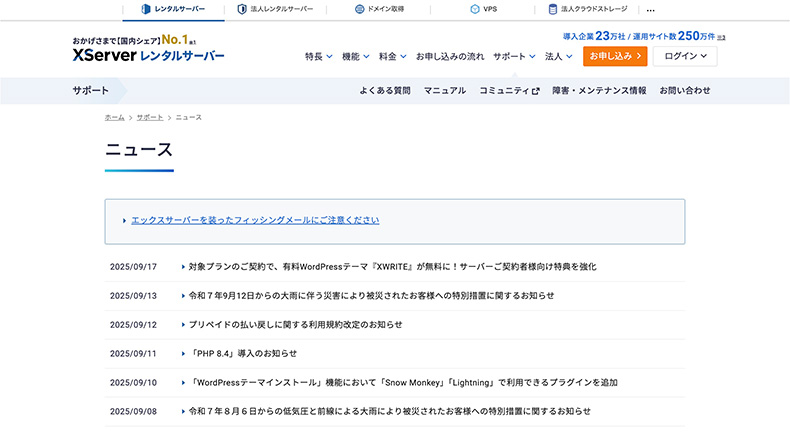Open お申し込みの流れ menu item
Image resolution: width=790 pixels, height=435 pixels.
[x=450, y=57]
